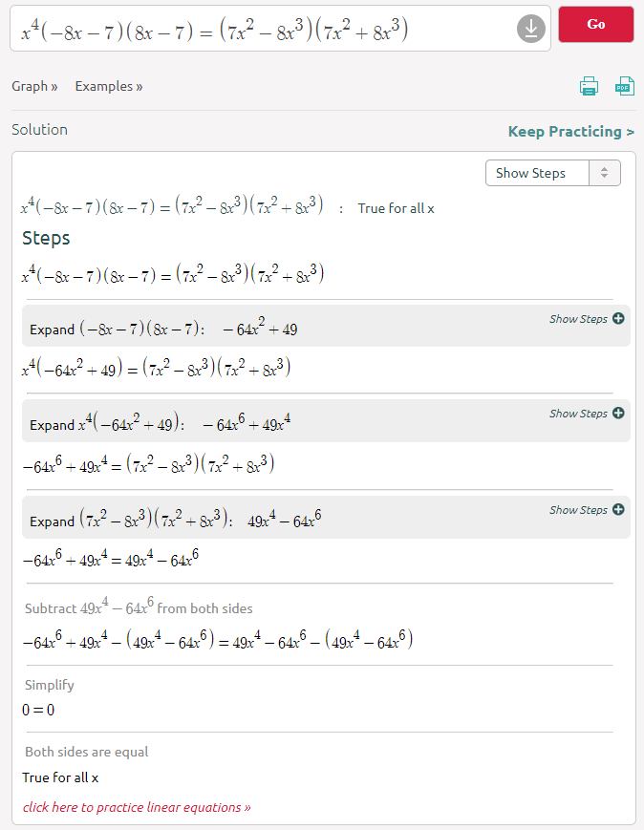
Task: Expand steps for (7x^2-8x^3)(7x^2+8x^3) expansion
Action: pos(586,510)
